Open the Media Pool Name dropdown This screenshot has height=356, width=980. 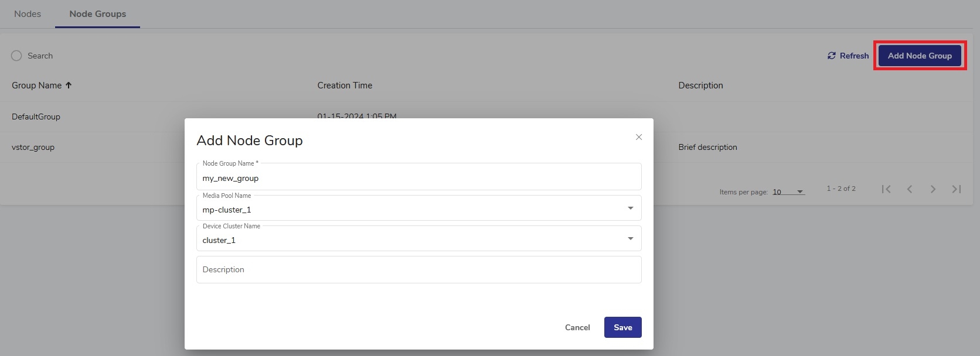pyautogui.click(x=631, y=208)
